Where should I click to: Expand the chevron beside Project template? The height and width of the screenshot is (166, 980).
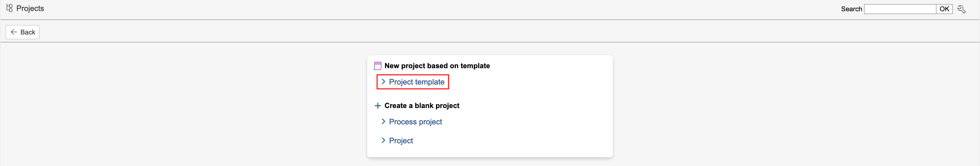[383, 82]
